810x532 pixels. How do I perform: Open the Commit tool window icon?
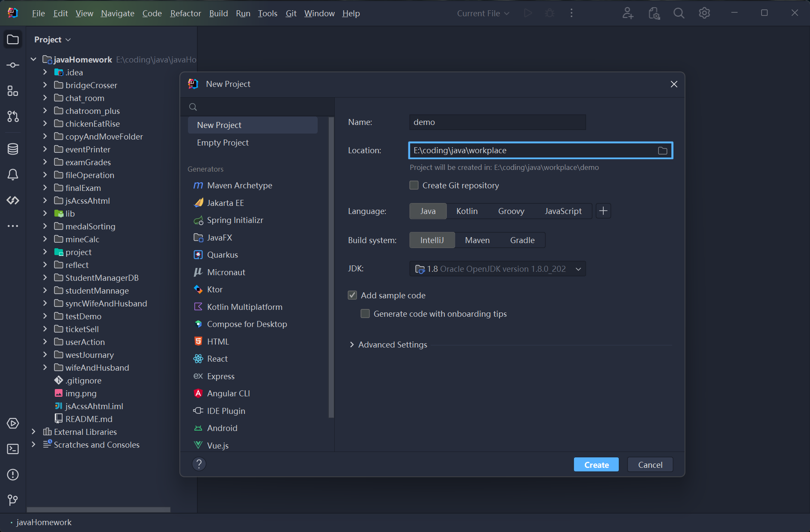[x=13, y=65]
